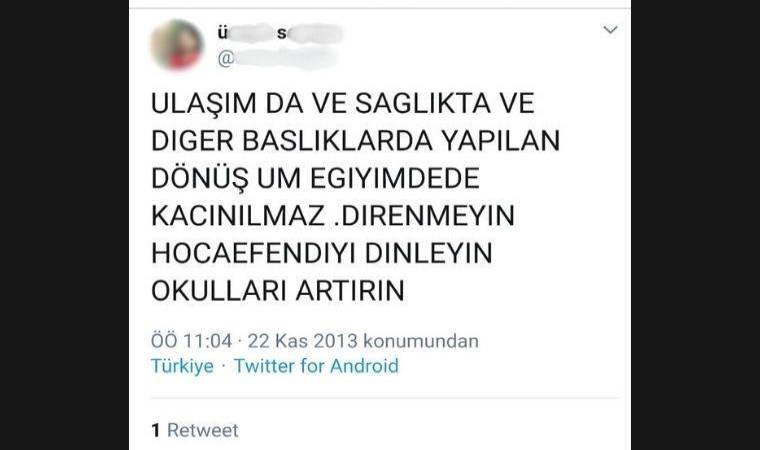Click the Retweet label text
The image size is (760, 450).
point(203,430)
